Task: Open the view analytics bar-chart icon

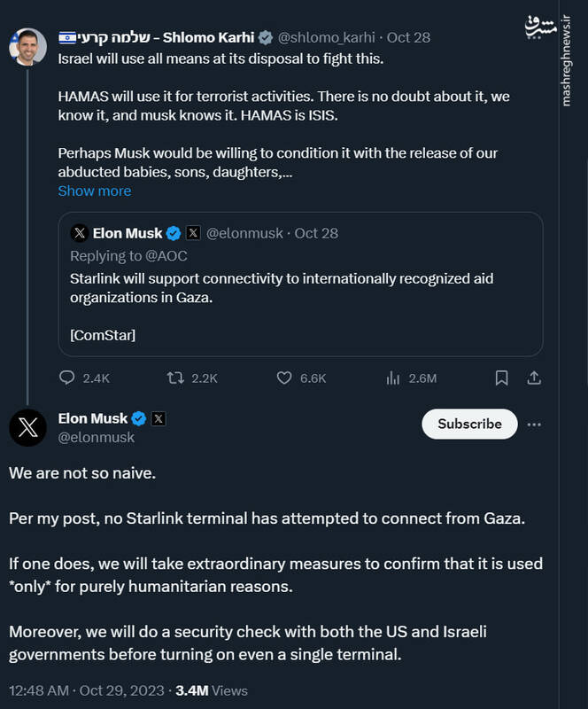Action: click(393, 378)
